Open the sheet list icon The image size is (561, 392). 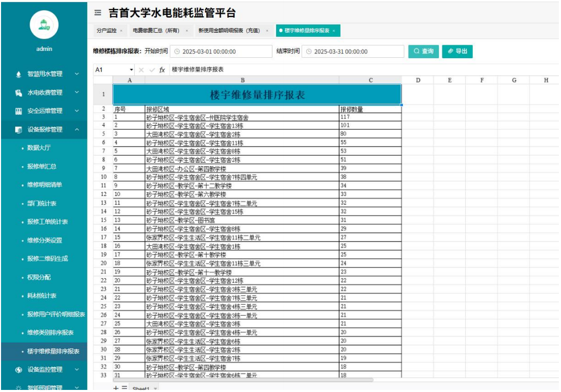coord(124,388)
